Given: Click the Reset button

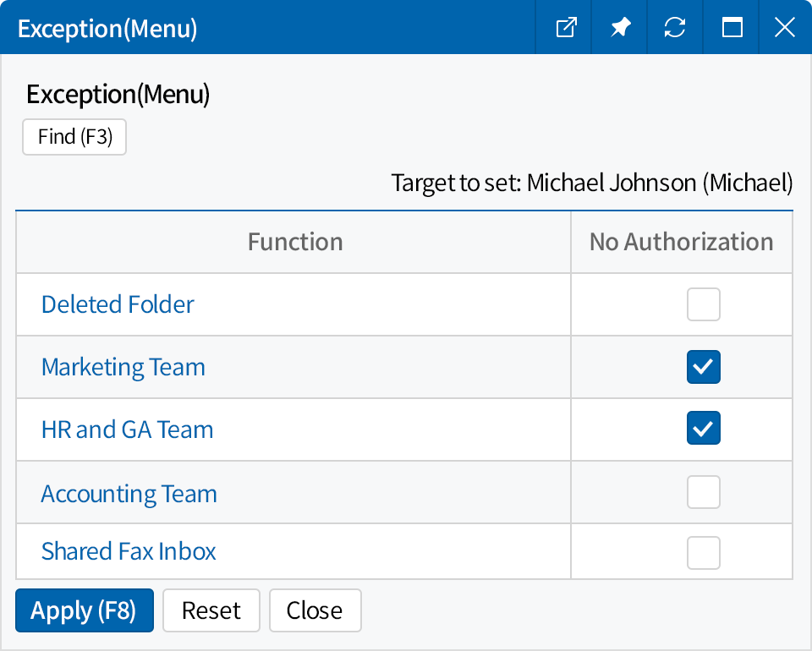Looking at the screenshot, I should click(211, 610).
